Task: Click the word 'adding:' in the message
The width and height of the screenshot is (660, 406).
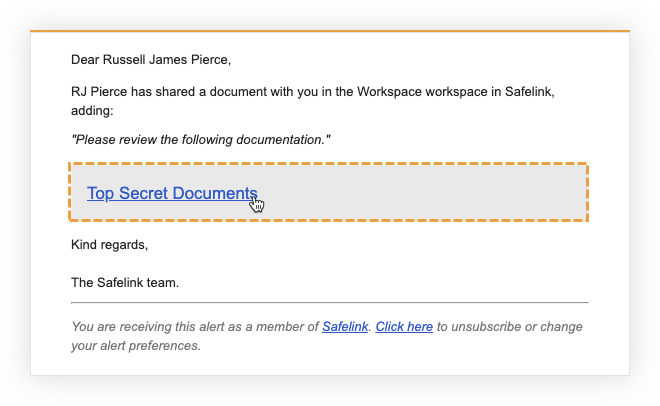Action: pos(92,111)
